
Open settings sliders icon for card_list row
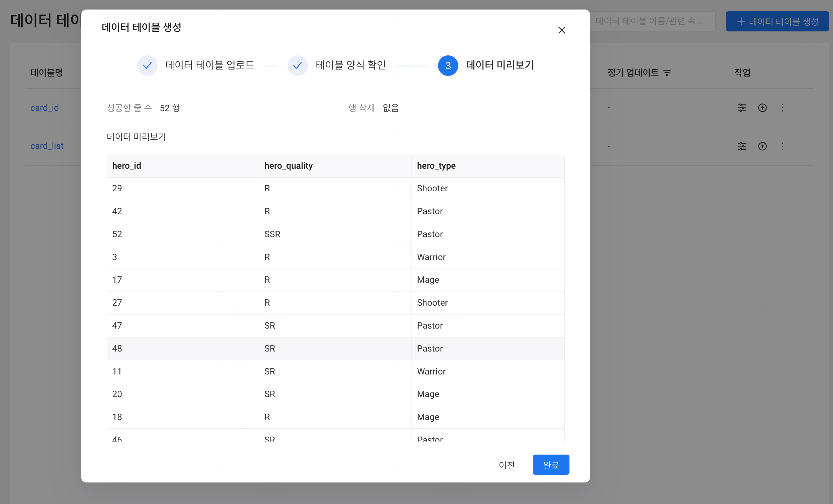(x=742, y=146)
